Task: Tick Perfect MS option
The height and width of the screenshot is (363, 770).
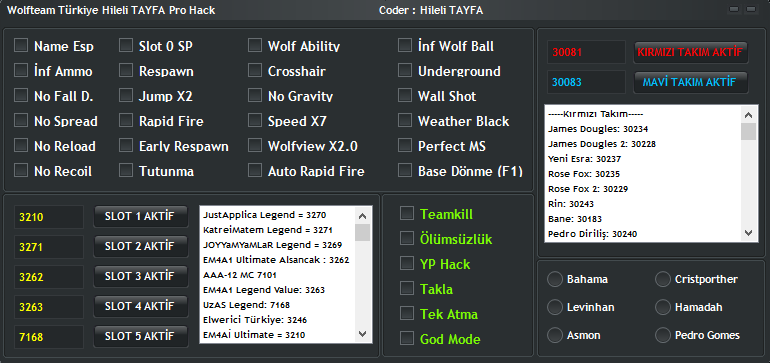Action: pyautogui.click(x=405, y=146)
